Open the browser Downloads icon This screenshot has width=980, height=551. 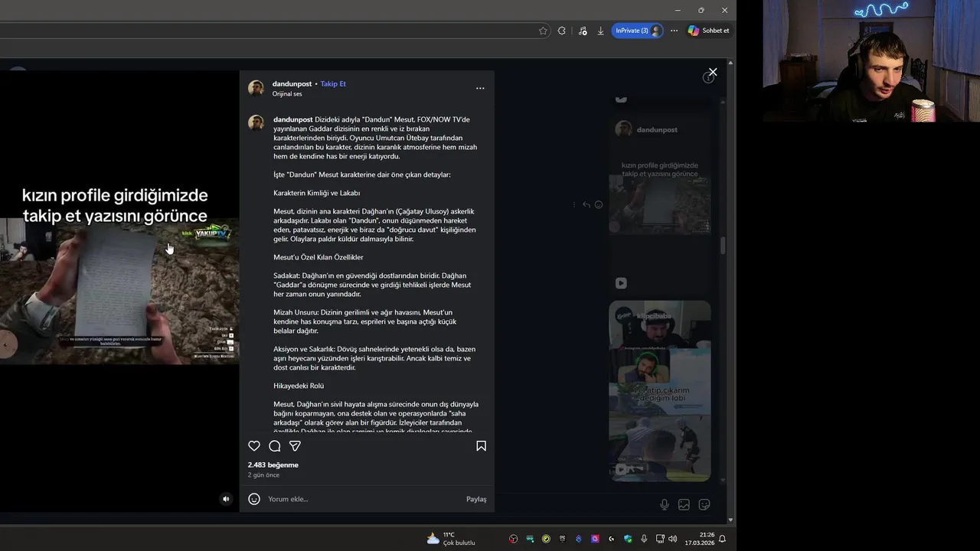click(601, 31)
